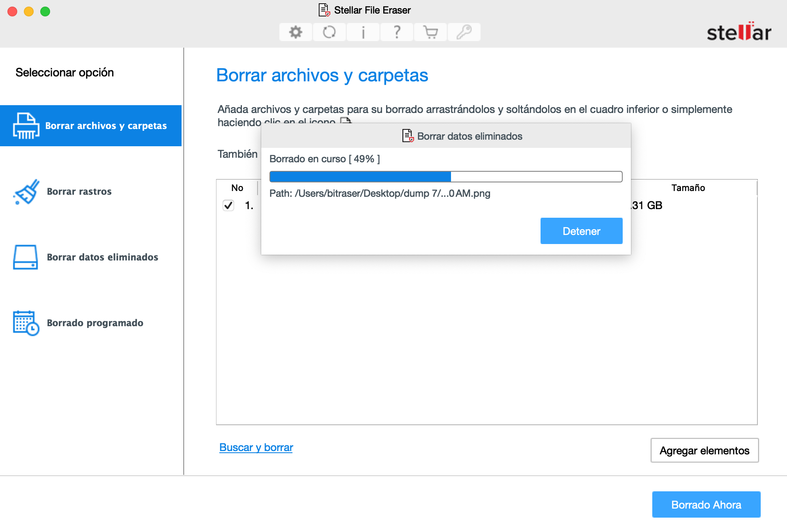787x532 pixels.
Task: Open settings gear in toolbar
Action: pyautogui.click(x=296, y=32)
